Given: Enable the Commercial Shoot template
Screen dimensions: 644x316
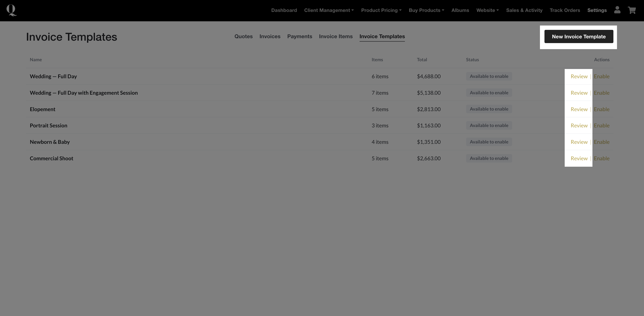Looking at the screenshot, I should 601,158.
